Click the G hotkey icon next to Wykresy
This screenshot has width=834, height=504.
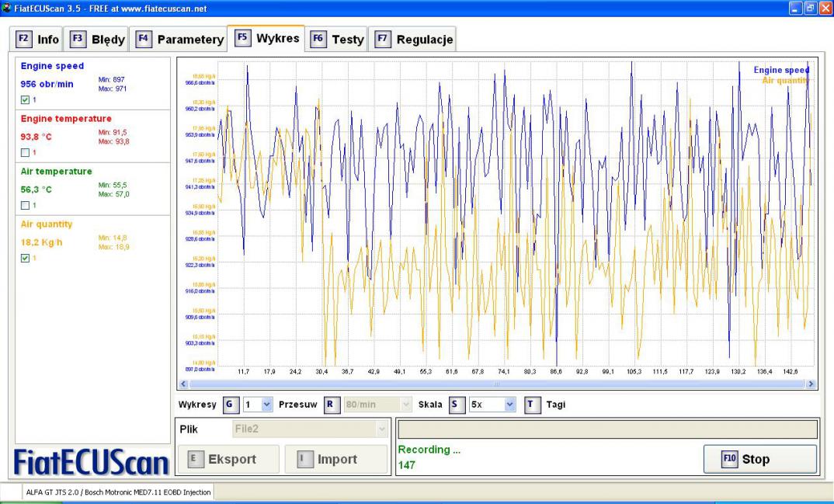tap(231, 405)
